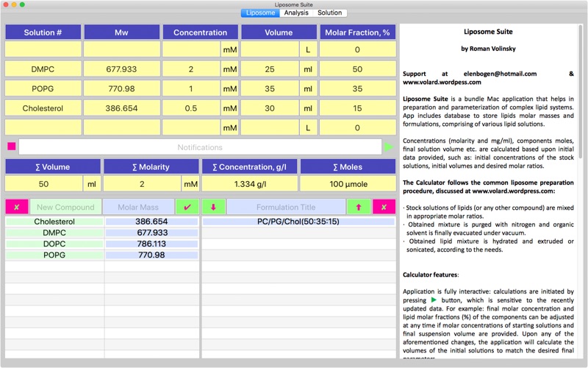Confirm new compound with checkmark button
This screenshot has height=368, width=588.
pos(187,207)
